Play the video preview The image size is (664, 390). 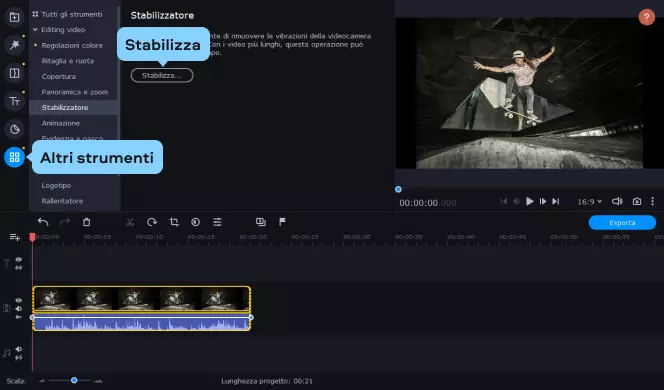coord(529,202)
